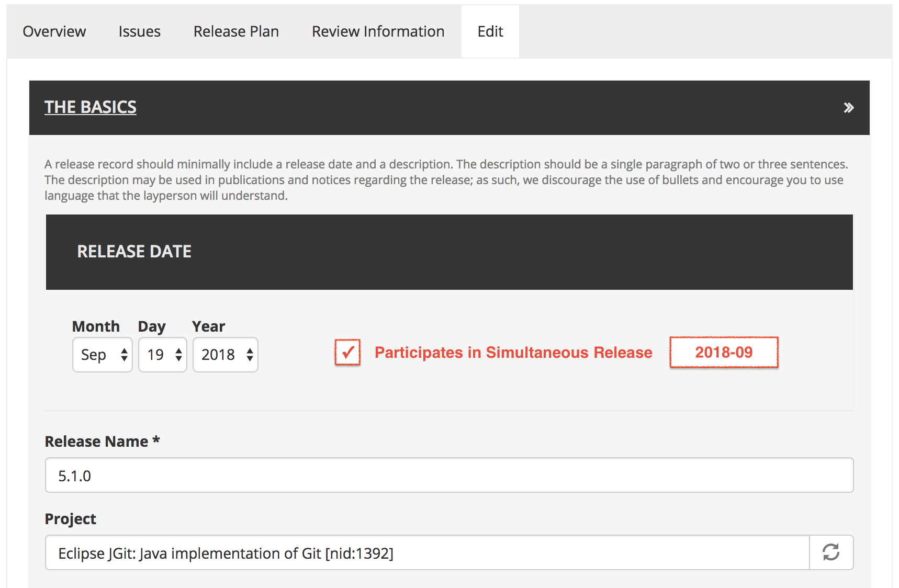Toggle the Participates in Simultaneous Release checkbox

point(348,352)
